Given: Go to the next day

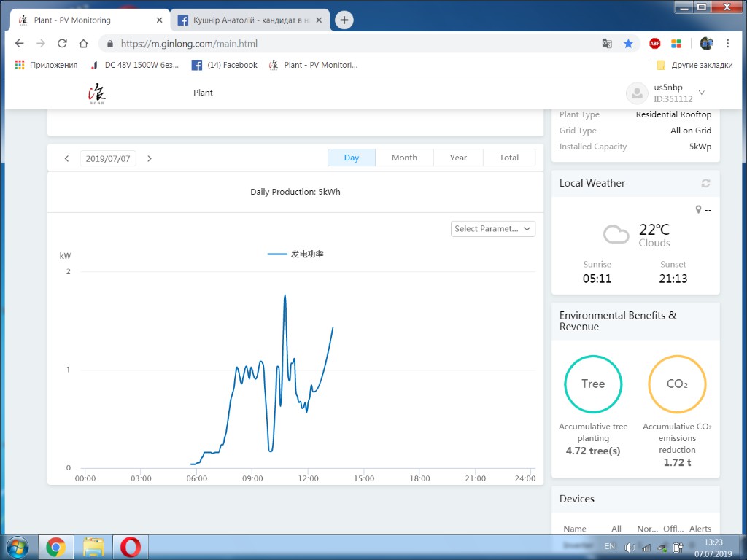Looking at the screenshot, I should pos(150,158).
